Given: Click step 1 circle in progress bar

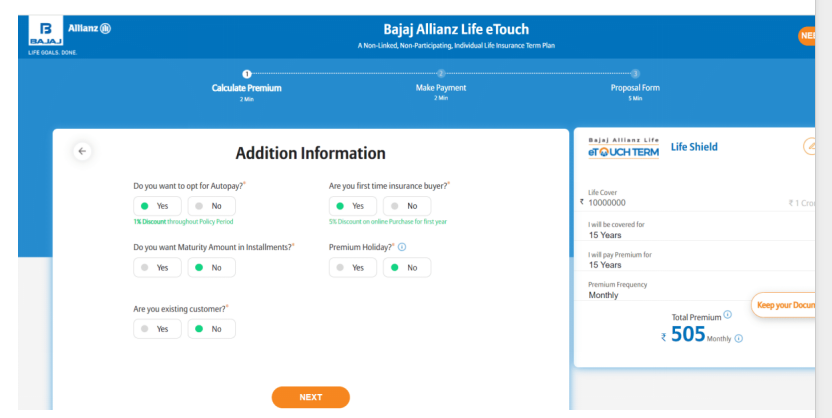Looking at the screenshot, I should pos(247,74).
